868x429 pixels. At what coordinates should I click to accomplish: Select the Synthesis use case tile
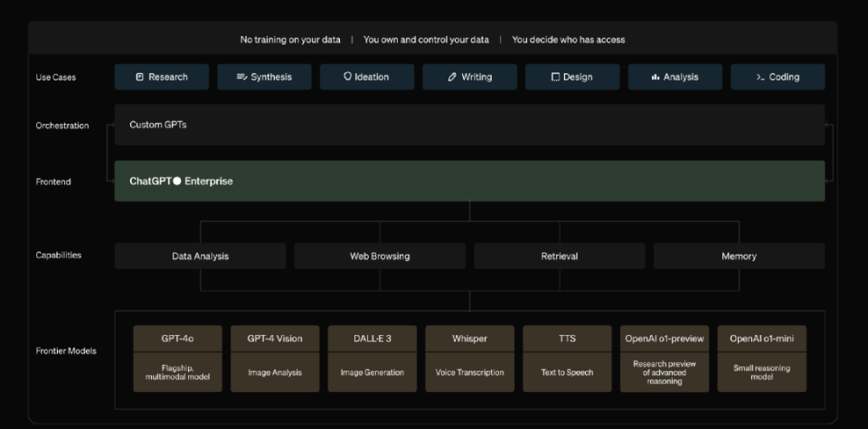pos(264,77)
